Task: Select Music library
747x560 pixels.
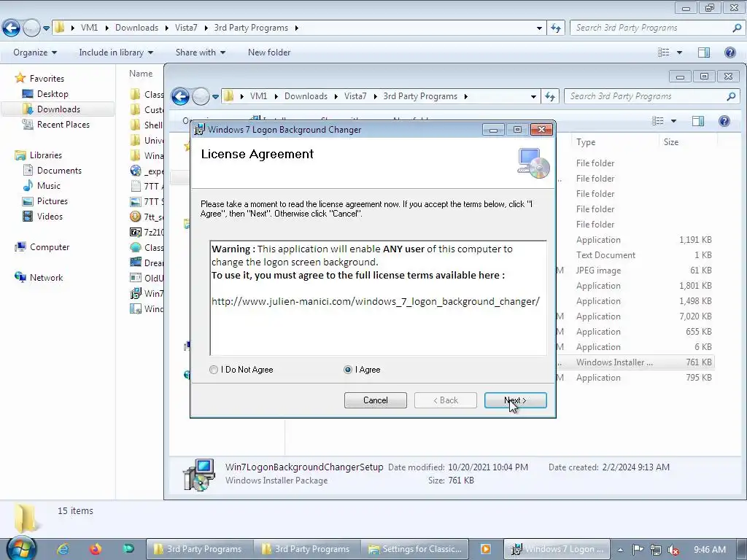Action: tap(49, 186)
